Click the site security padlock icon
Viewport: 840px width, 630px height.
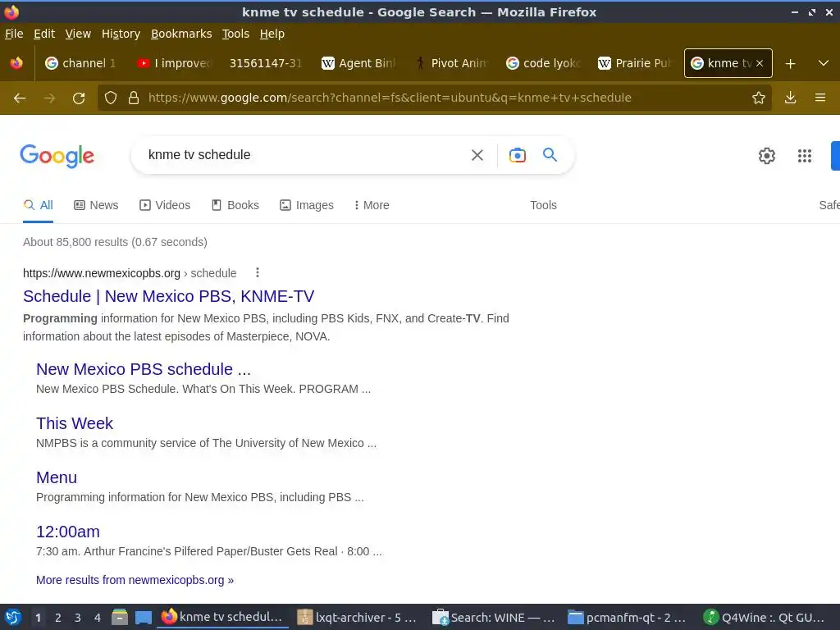pyautogui.click(x=134, y=98)
